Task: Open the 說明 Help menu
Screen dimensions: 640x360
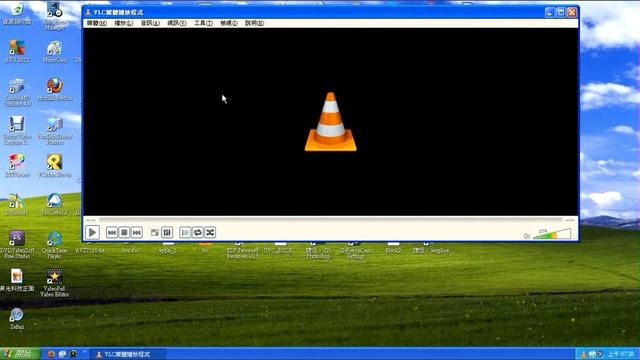Action: (254, 23)
